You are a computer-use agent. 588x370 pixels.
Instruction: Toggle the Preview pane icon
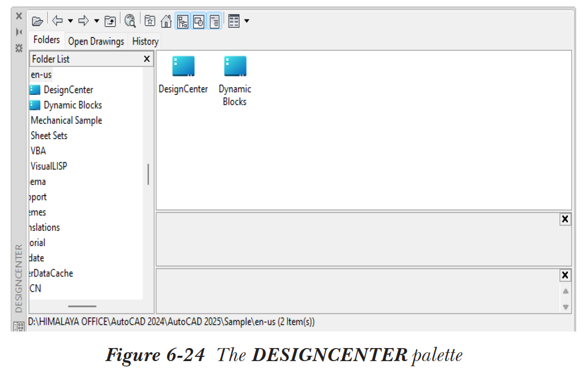coord(199,21)
